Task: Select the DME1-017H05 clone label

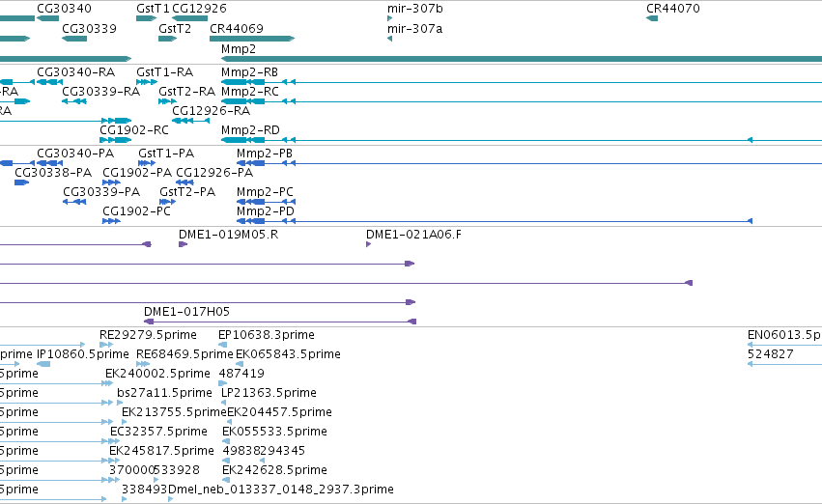Action: [187, 312]
